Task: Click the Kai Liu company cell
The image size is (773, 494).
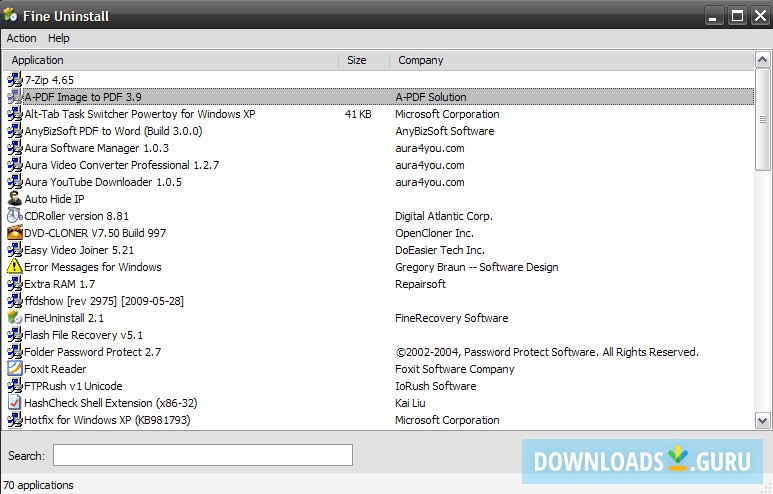Action: pyautogui.click(x=410, y=403)
